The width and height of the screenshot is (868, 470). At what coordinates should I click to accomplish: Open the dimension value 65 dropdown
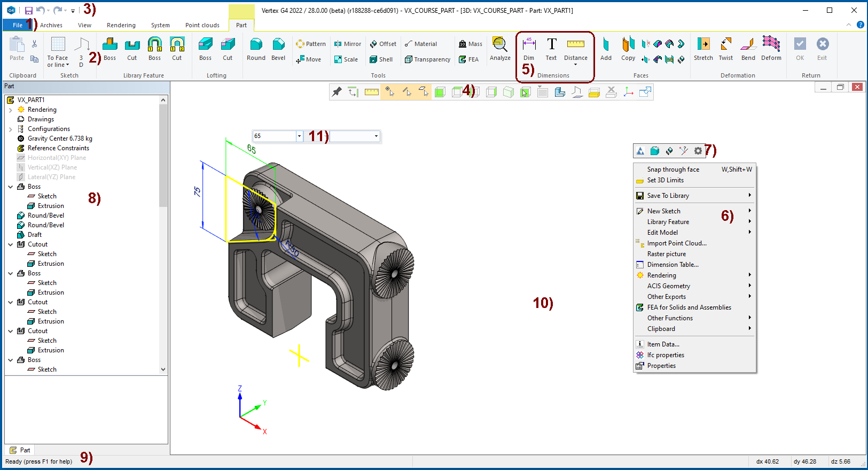point(299,136)
